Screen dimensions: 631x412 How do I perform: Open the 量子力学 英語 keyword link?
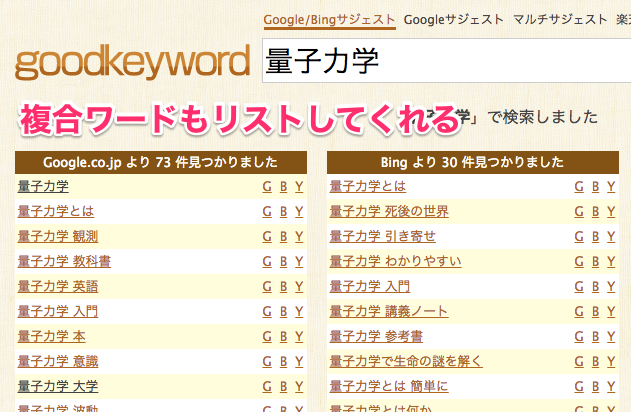(58, 286)
